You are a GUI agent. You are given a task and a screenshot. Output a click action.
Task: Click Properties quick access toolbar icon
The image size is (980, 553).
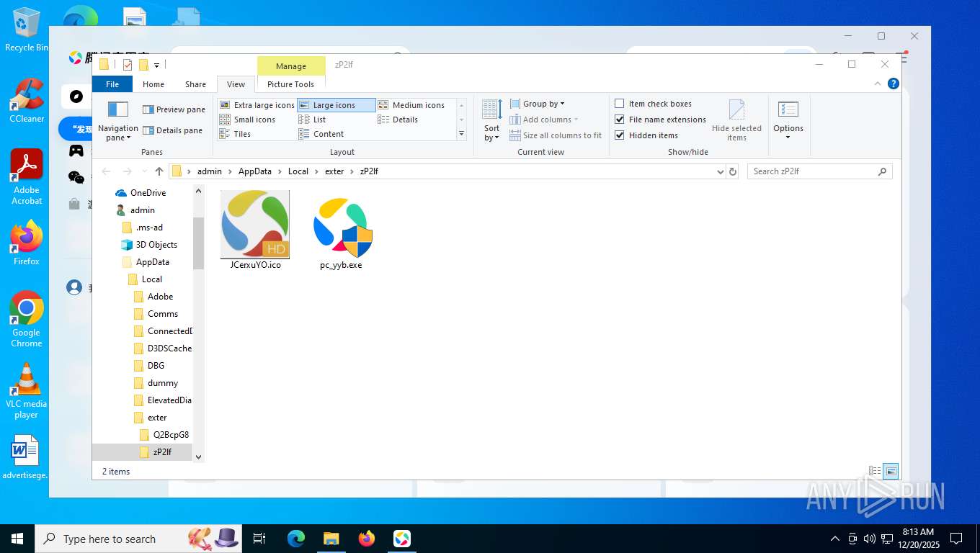click(128, 65)
